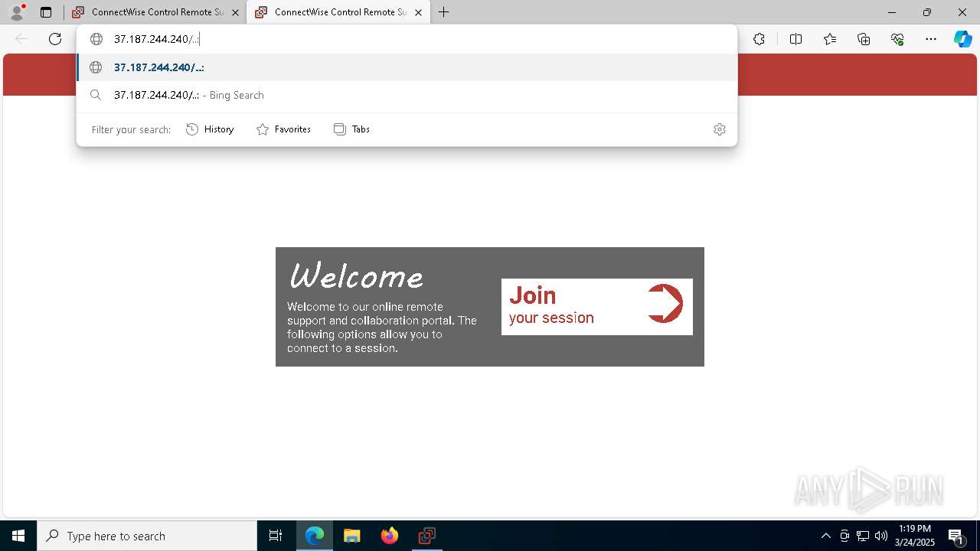The width and height of the screenshot is (980, 551).
Task: Click the globe icon in address bar
Action: pos(96,39)
